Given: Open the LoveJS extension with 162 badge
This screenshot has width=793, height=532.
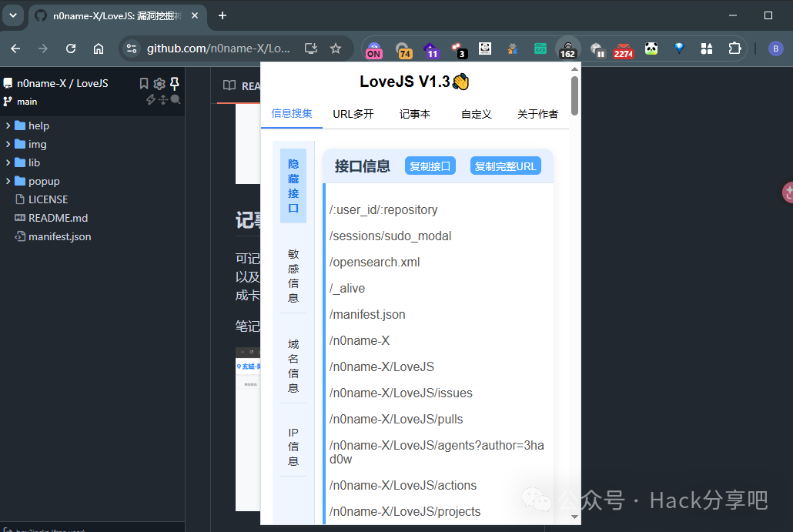Looking at the screenshot, I should 567,50.
